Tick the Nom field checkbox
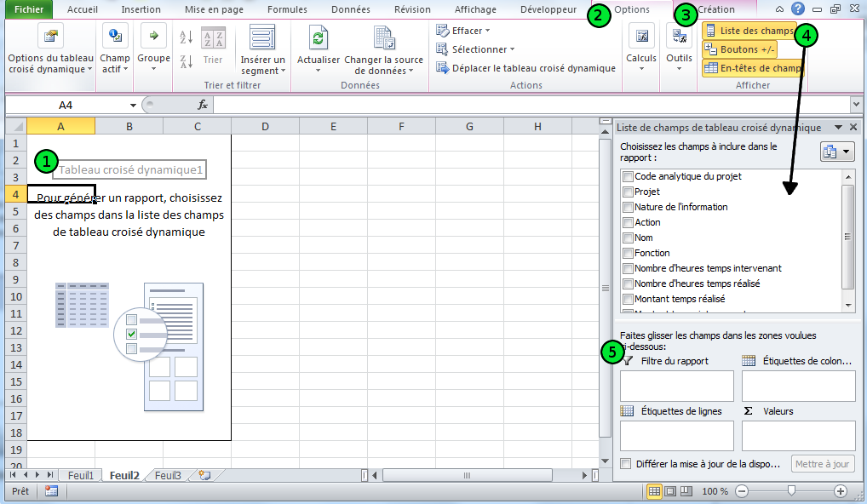The image size is (867, 504). click(x=628, y=238)
